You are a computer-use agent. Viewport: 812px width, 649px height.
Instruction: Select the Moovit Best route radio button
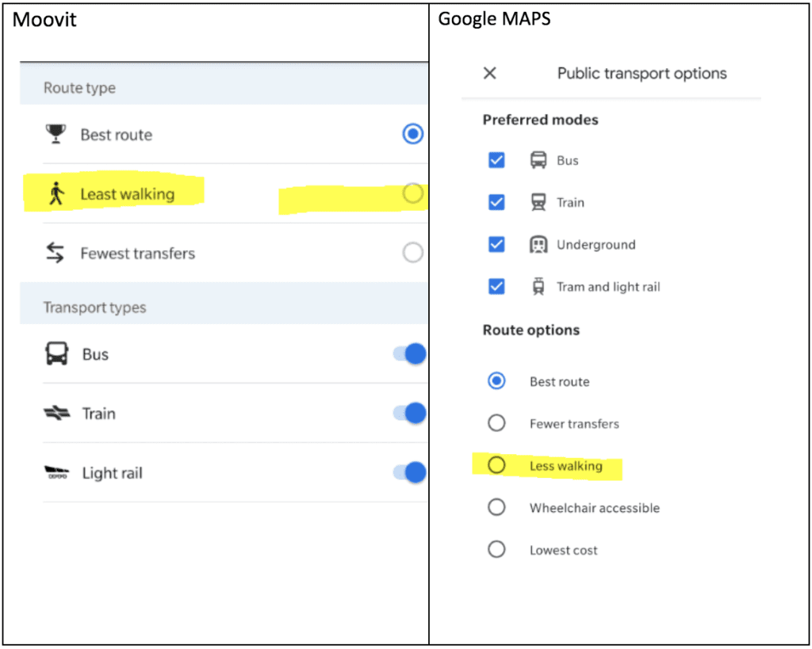point(412,134)
